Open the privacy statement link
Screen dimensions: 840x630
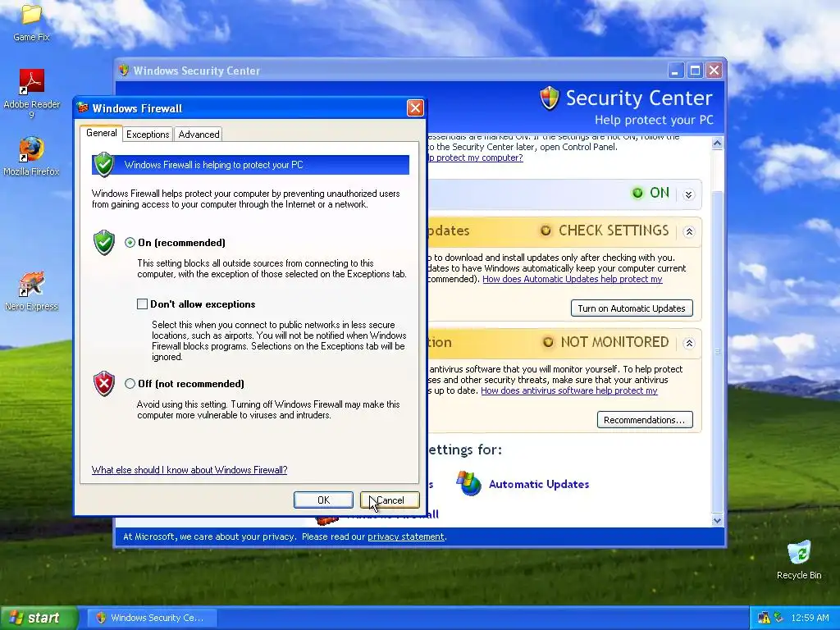[x=406, y=536]
